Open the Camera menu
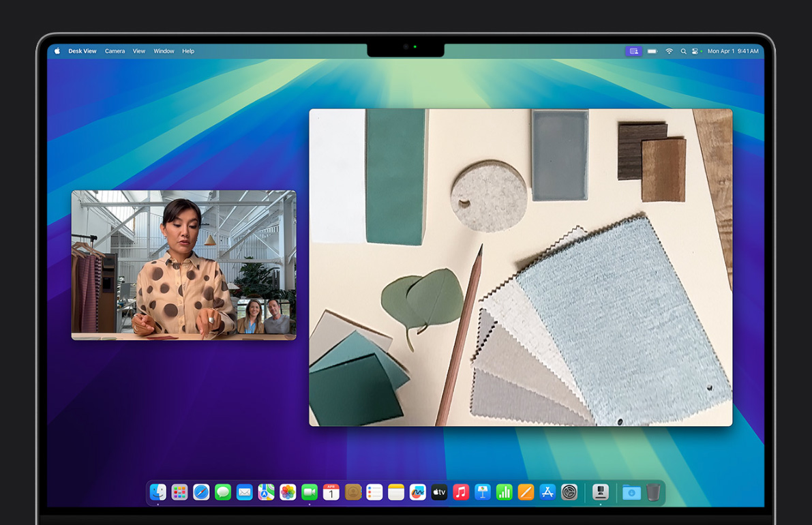This screenshot has height=525, width=812. (x=115, y=50)
